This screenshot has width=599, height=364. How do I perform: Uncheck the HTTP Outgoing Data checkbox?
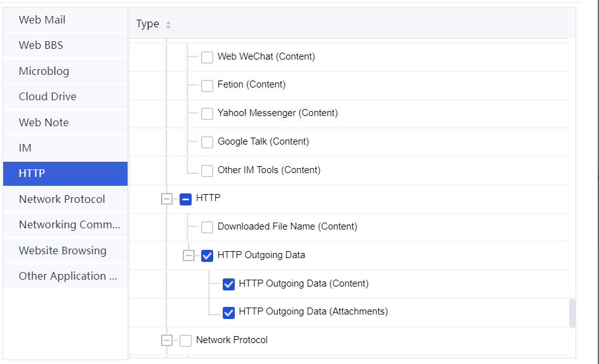207,256
